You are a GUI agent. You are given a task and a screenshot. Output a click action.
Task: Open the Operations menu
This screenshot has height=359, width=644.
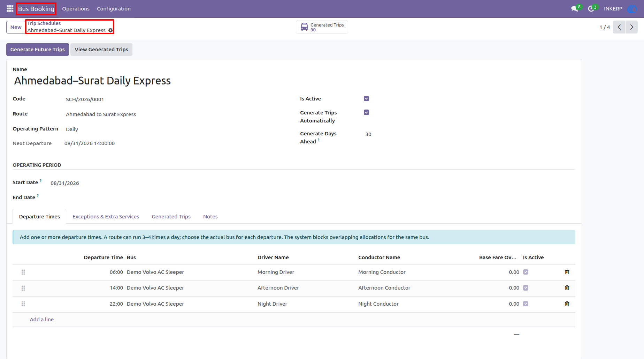coord(76,9)
